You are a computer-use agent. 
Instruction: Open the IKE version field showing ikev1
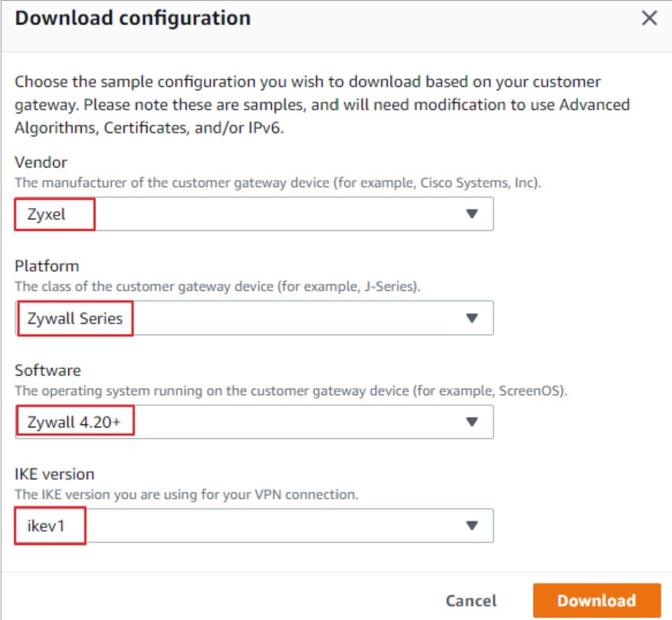click(x=254, y=526)
